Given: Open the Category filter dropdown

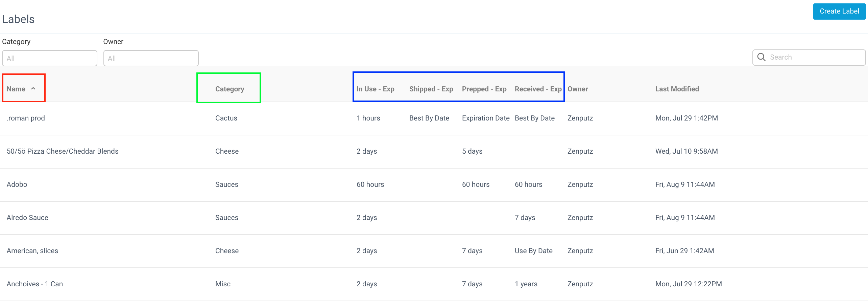Looking at the screenshot, I should click(50, 58).
